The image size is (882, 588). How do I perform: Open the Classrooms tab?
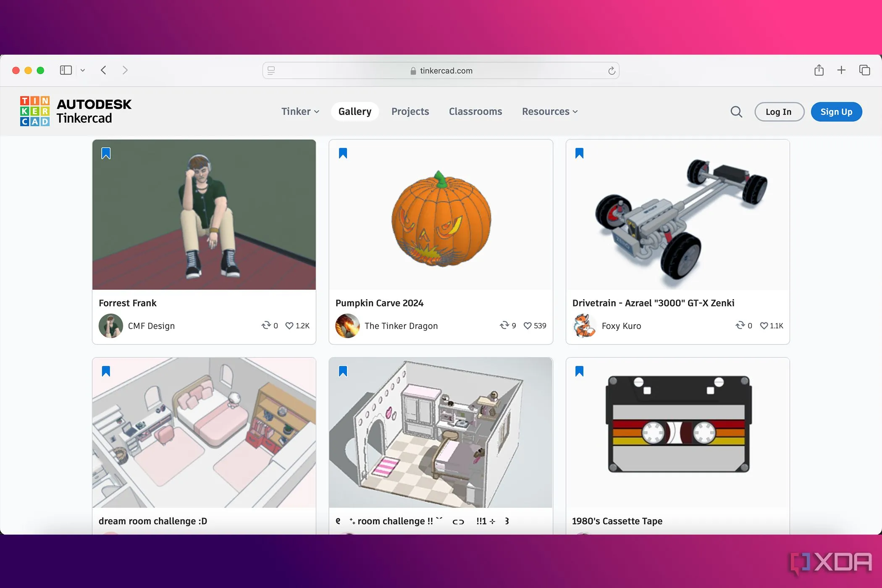point(475,112)
